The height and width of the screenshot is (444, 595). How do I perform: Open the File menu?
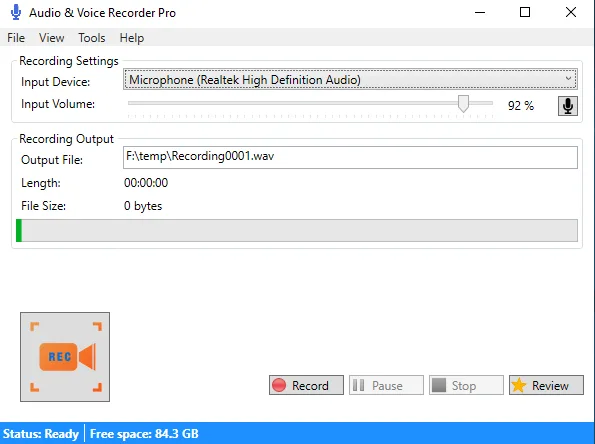point(16,38)
